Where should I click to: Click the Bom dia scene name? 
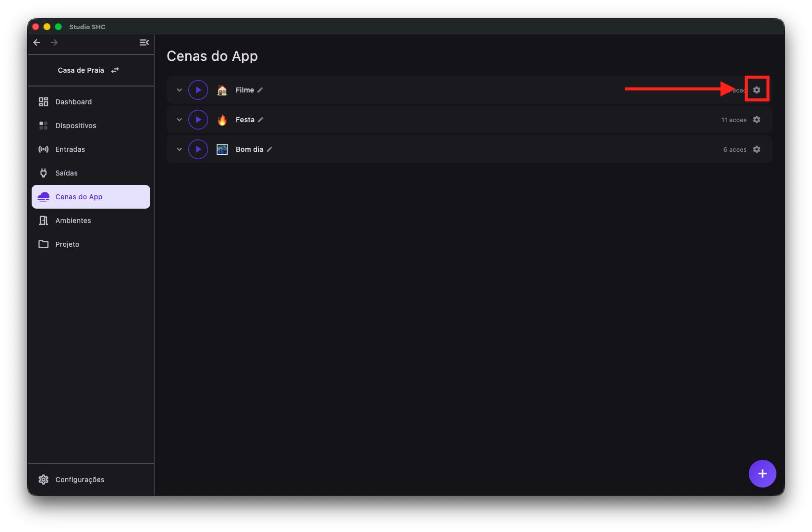[250, 149]
